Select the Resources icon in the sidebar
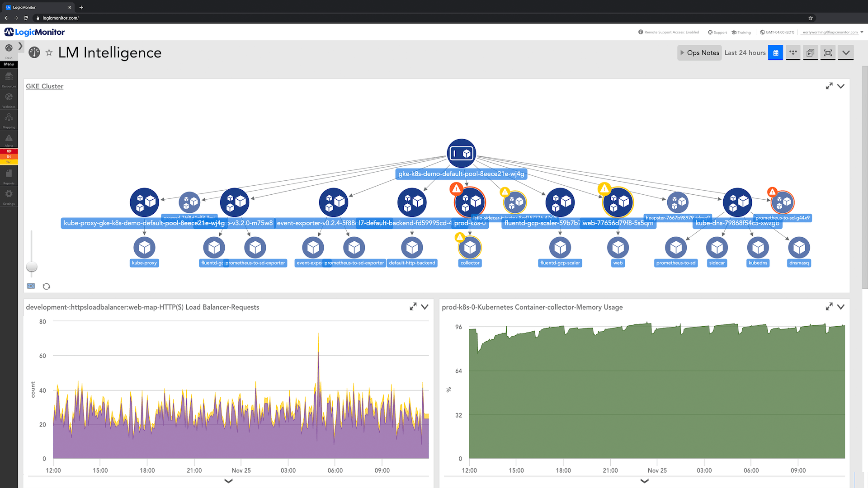The height and width of the screenshot is (488, 868). pos(9,77)
